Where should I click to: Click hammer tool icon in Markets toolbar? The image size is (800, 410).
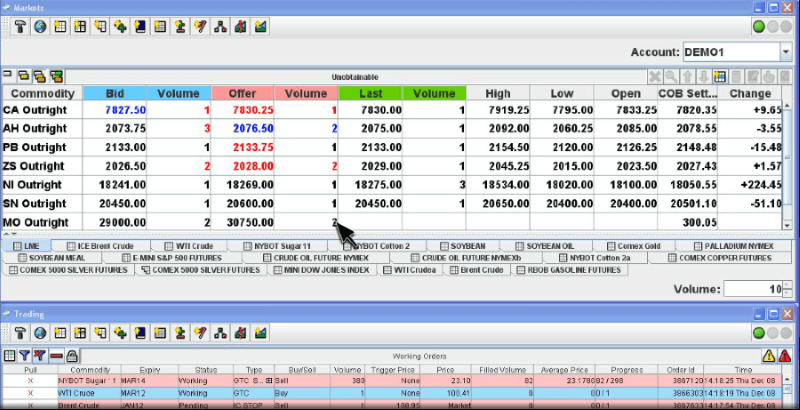point(20,27)
